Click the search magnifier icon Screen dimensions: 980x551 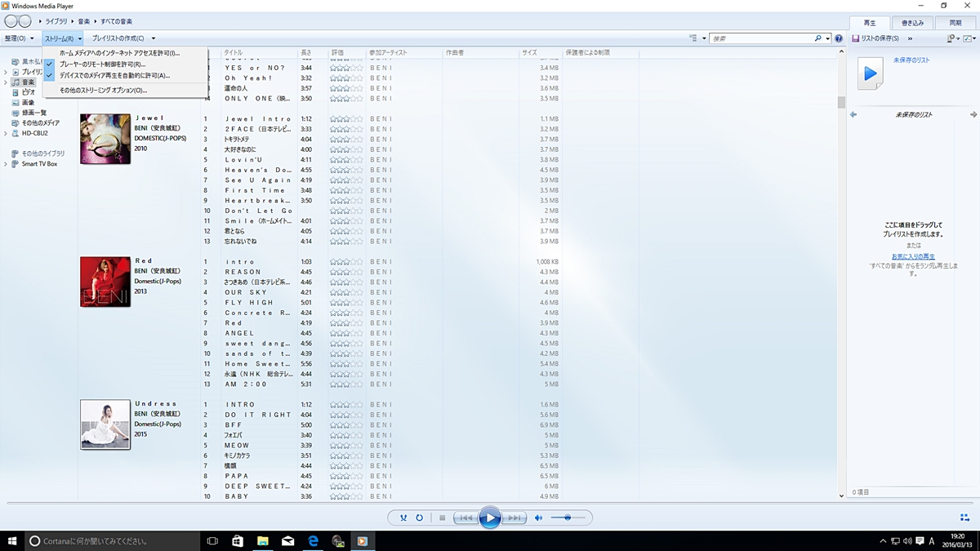tap(818, 38)
